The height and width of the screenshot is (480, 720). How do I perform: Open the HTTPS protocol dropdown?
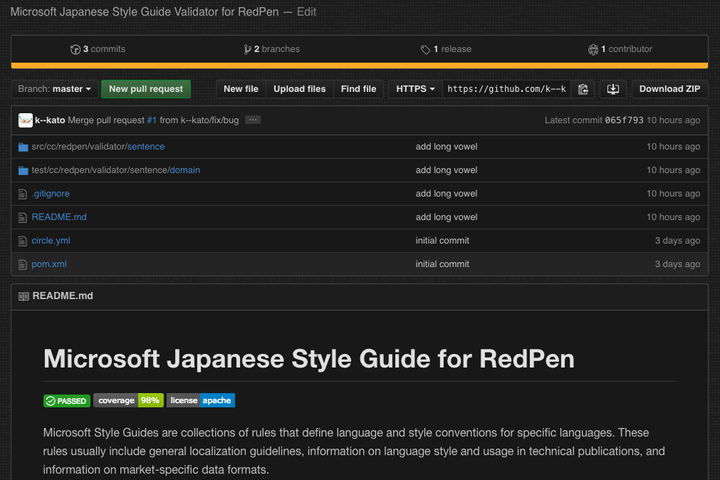pos(415,89)
